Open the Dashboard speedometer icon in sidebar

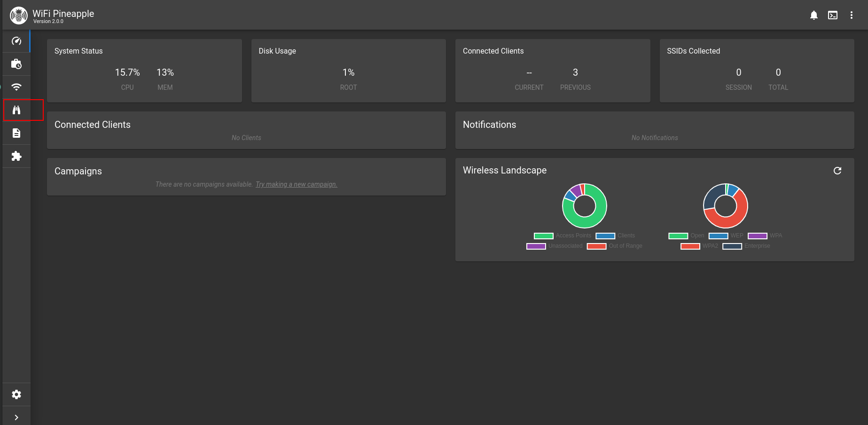[x=16, y=41]
